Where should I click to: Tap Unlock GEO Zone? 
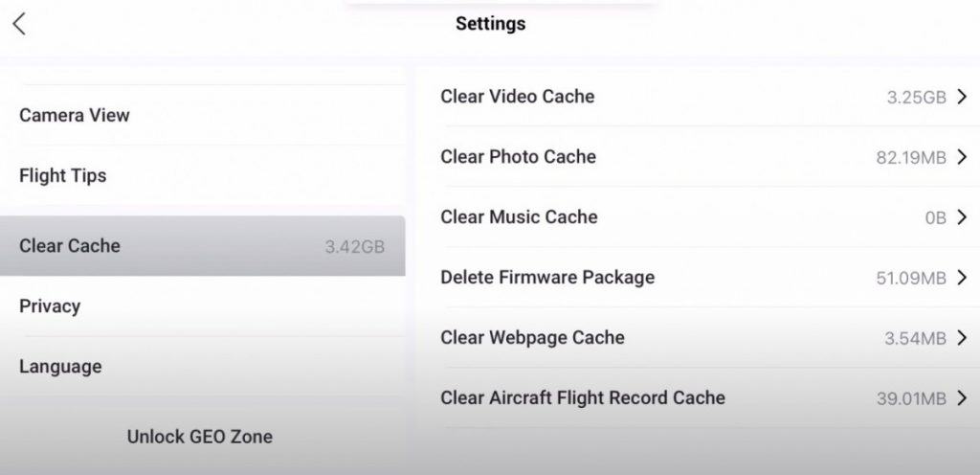click(199, 437)
